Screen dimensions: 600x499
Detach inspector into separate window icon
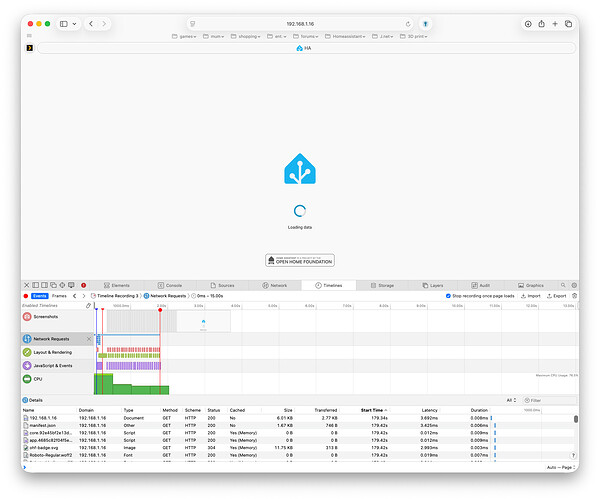pos(53,285)
